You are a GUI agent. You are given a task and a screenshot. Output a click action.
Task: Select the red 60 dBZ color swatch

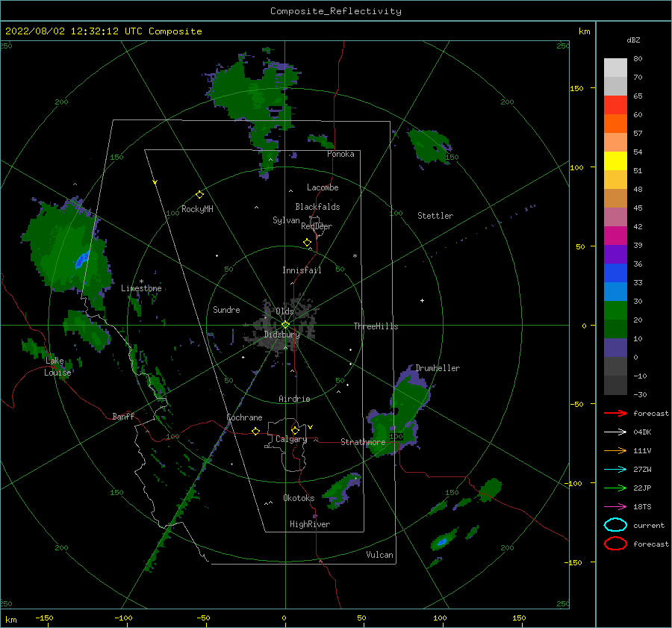[615, 105]
